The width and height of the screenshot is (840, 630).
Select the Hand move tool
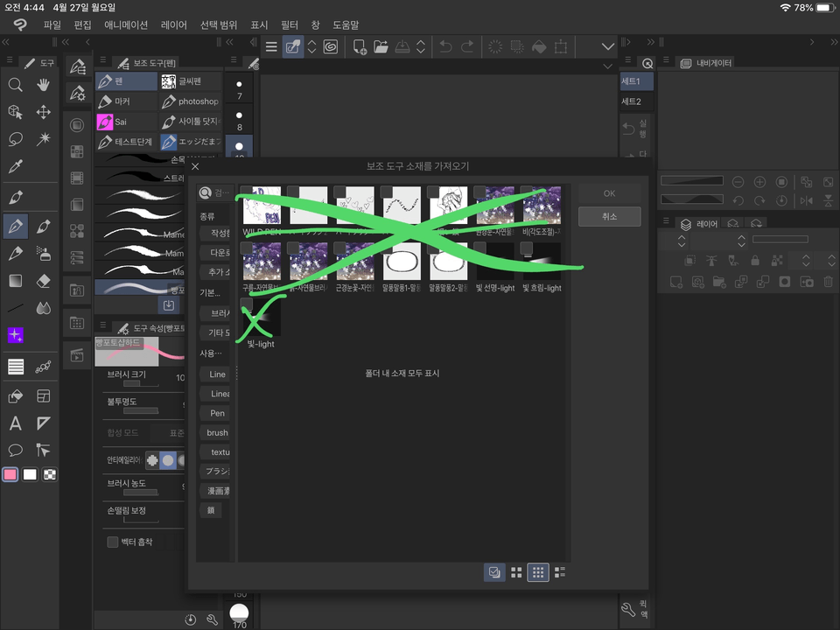pyautogui.click(x=44, y=85)
